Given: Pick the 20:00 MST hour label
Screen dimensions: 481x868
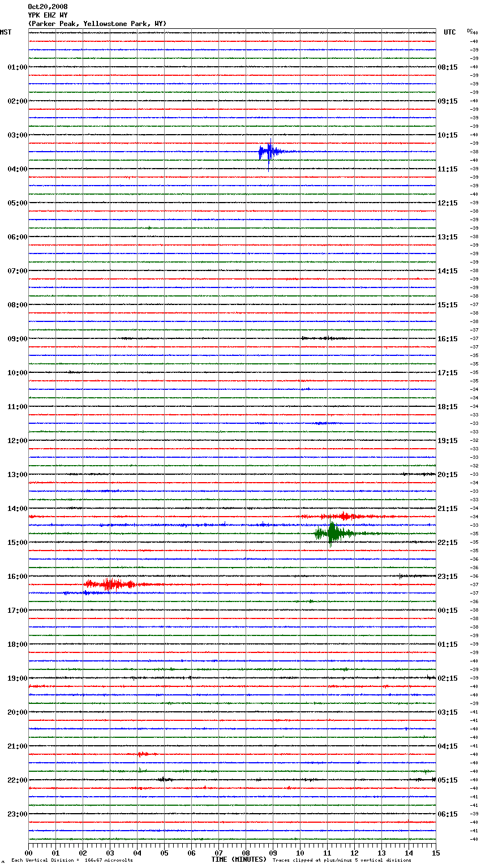Looking at the screenshot, I should pyautogui.click(x=18, y=712).
